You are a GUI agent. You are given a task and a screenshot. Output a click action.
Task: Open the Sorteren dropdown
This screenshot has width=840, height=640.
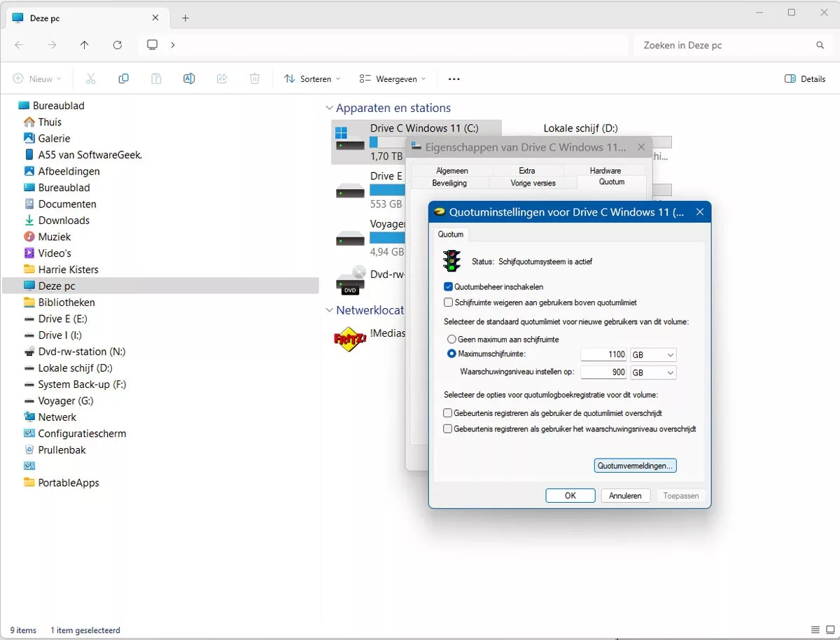coord(312,79)
